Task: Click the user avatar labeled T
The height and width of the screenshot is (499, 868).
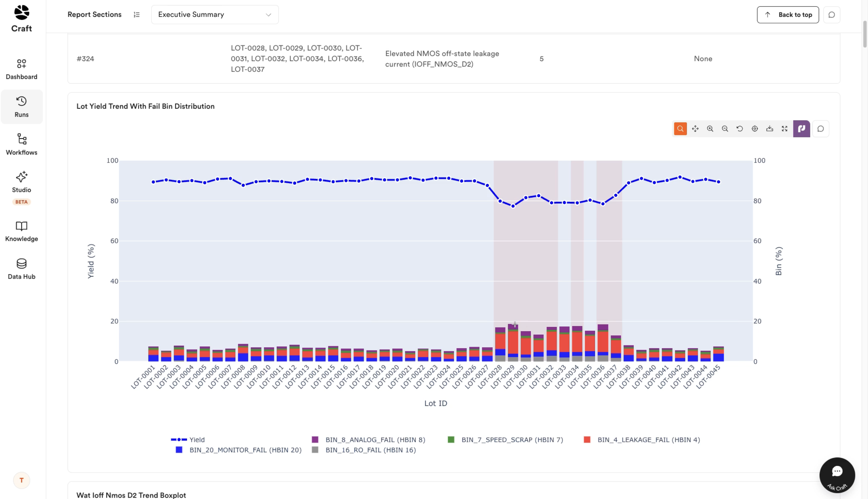Action: pyautogui.click(x=22, y=480)
